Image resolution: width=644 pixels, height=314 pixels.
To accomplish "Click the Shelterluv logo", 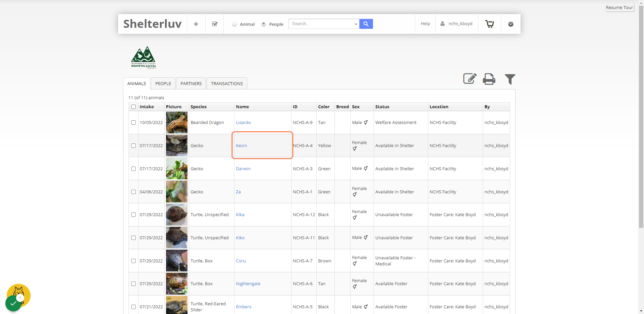I will (152, 24).
